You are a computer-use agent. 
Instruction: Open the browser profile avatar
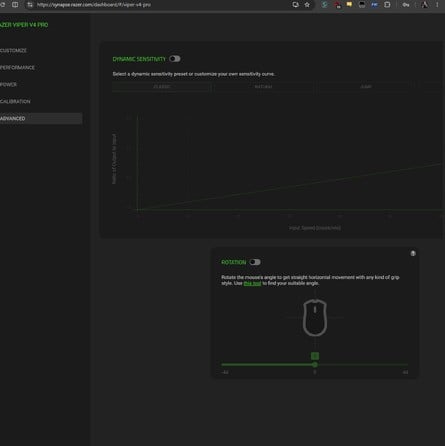coord(424,5)
